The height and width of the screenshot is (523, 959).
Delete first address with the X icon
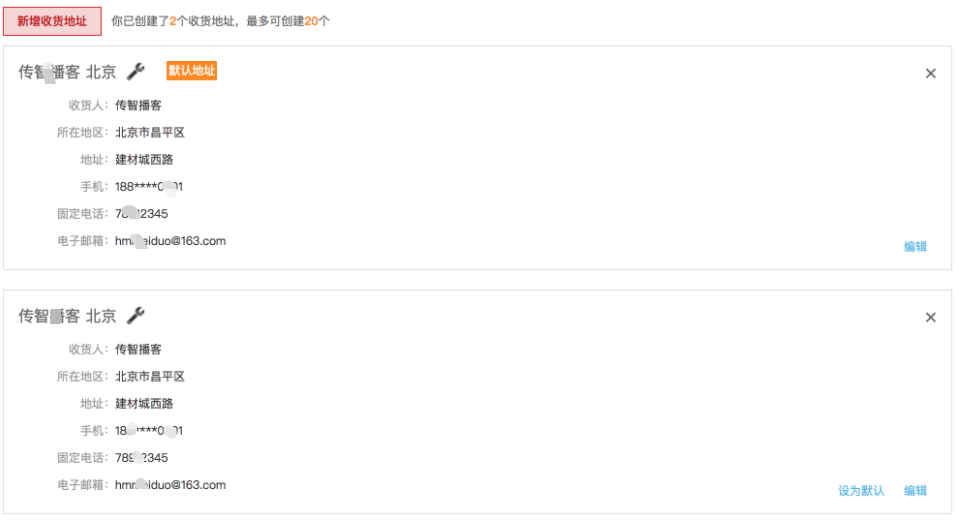930,73
